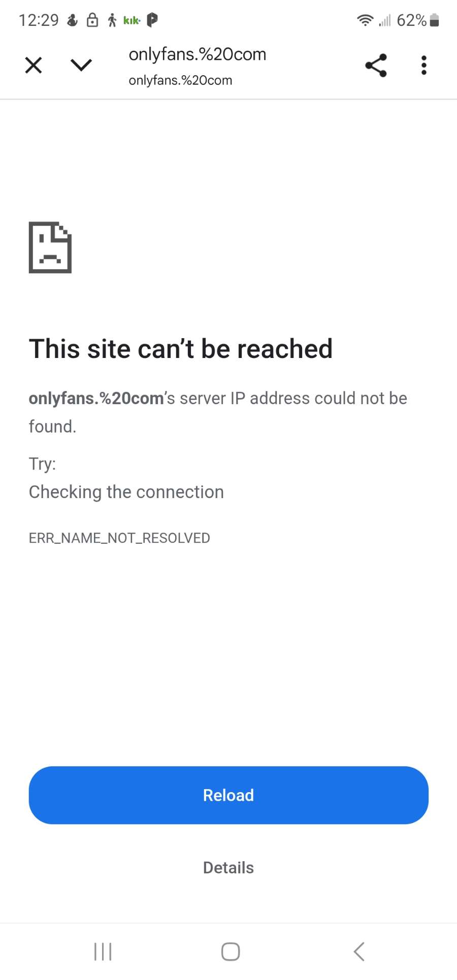Viewport: 457px width, 980px height.
Task: Tap the cellular signal strength icon
Action: 385,20
